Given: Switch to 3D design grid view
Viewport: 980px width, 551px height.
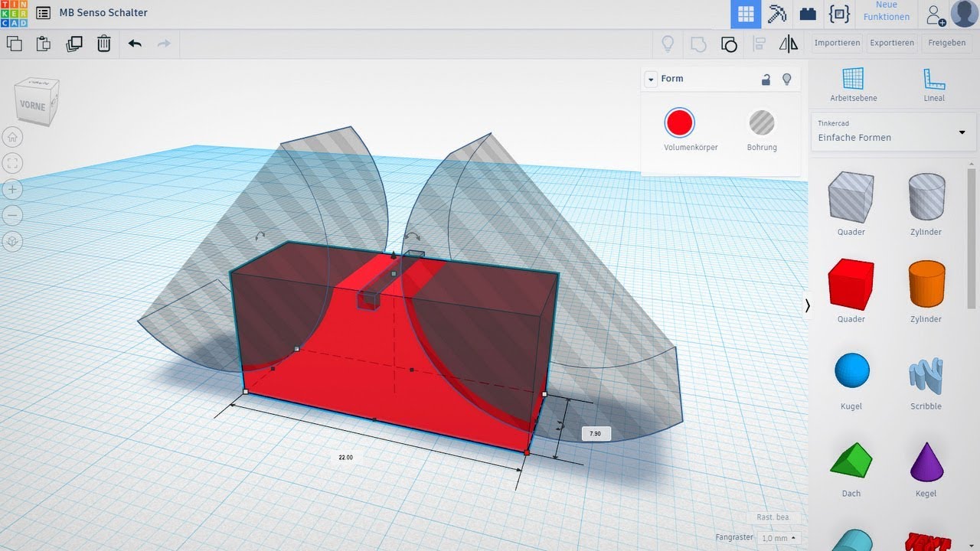Looking at the screenshot, I should [x=746, y=14].
